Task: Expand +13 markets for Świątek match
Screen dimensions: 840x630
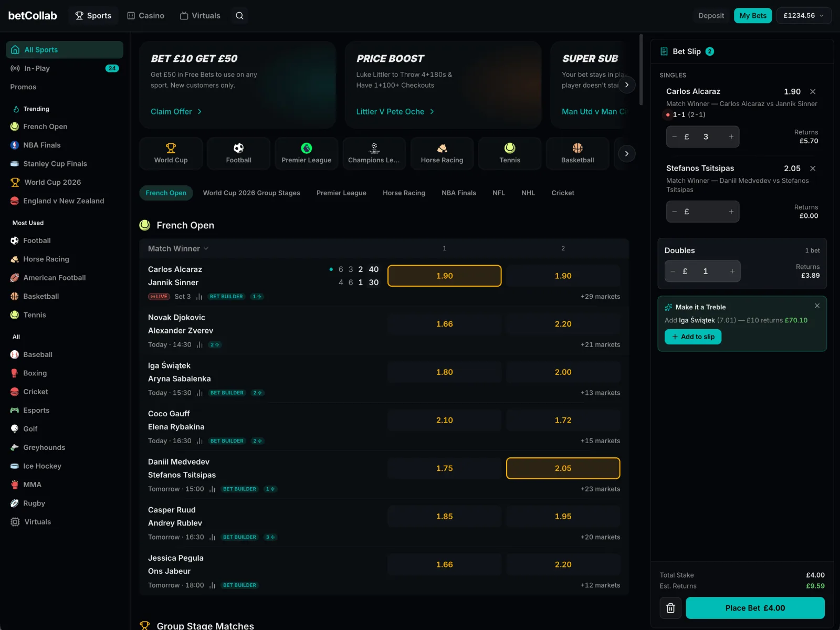Action: click(600, 393)
